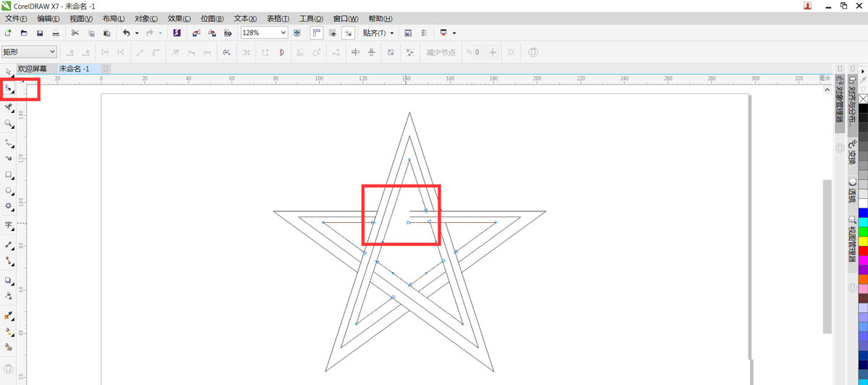Viewport: 868px width, 385px height.
Task: Select the Ellipse tool
Action: pyautogui.click(x=9, y=191)
